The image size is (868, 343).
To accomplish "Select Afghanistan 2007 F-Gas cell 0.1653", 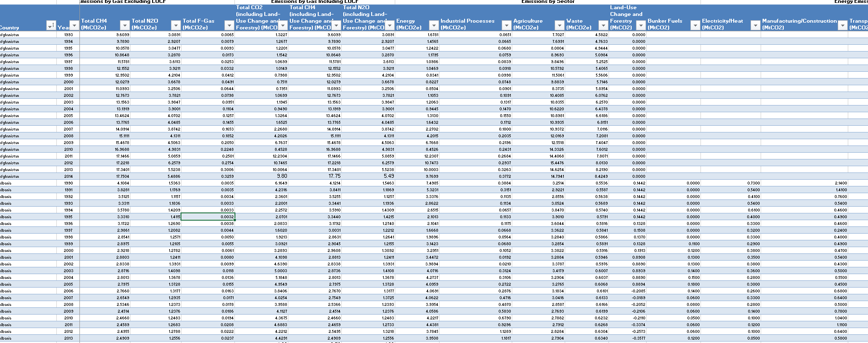I will click(208, 129).
